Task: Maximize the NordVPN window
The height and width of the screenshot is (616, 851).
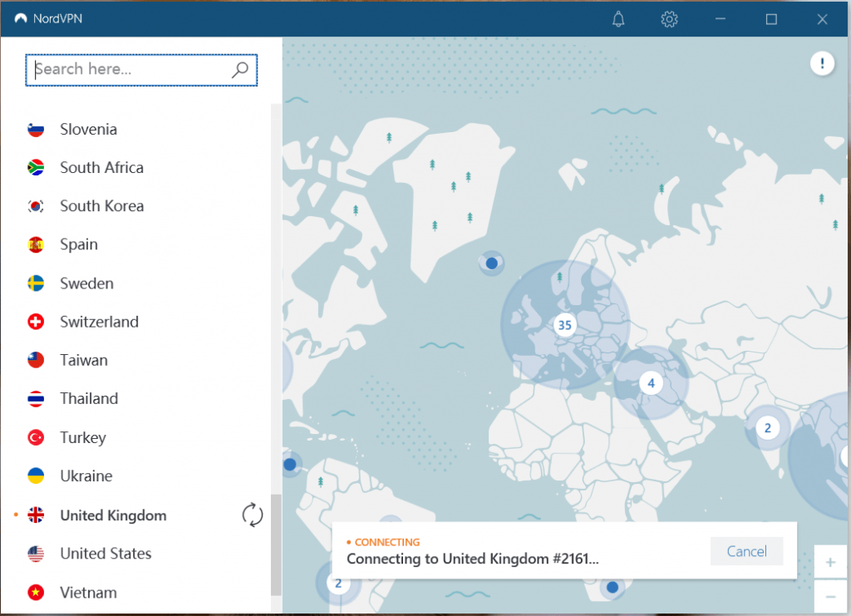Action: (771, 19)
